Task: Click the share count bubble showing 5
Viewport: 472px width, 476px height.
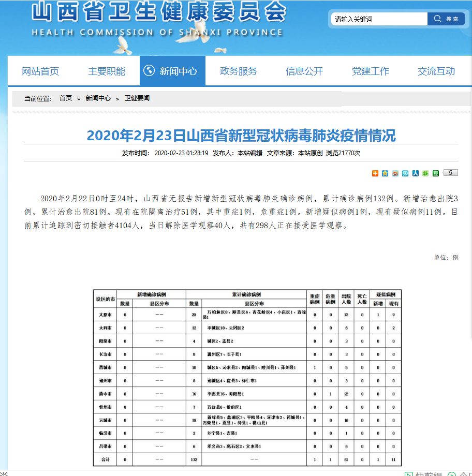Action: pyautogui.click(x=450, y=173)
